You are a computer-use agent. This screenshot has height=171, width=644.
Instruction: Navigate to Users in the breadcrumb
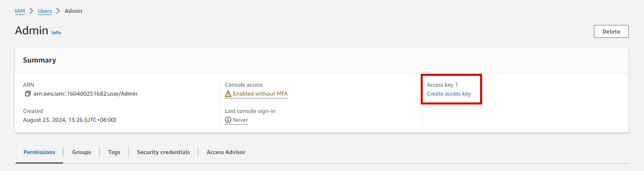(x=45, y=11)
